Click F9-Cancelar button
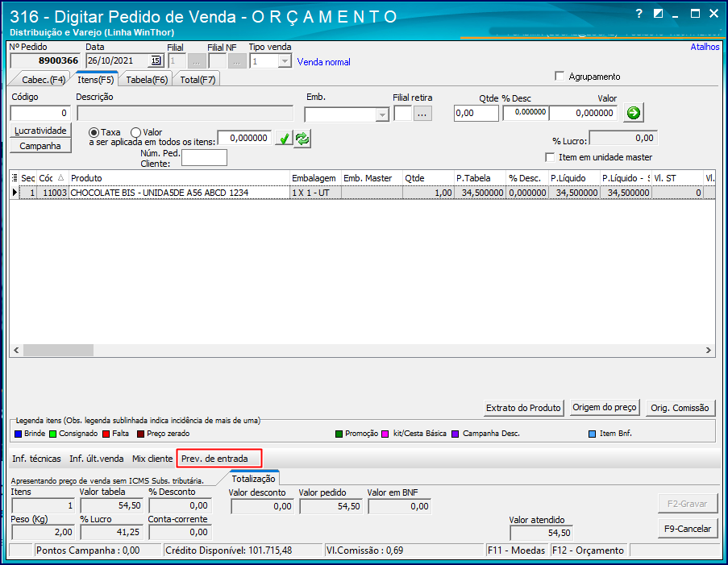This screenshot has height=565, width=728. [x=688, y=529]
